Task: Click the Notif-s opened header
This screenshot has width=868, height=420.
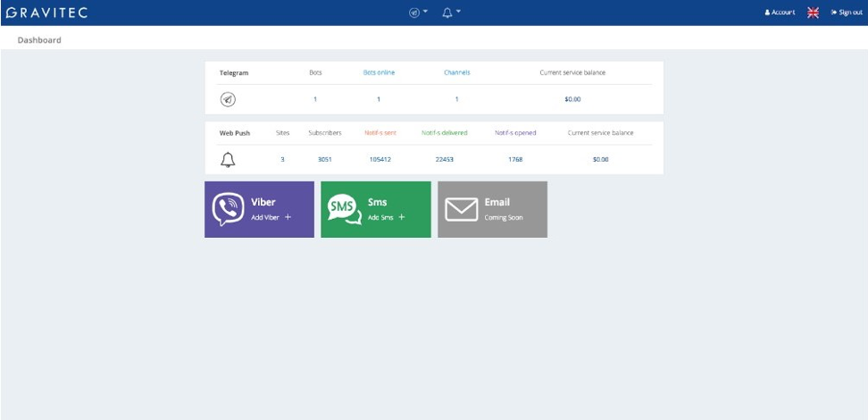Action: coord(515,133)
